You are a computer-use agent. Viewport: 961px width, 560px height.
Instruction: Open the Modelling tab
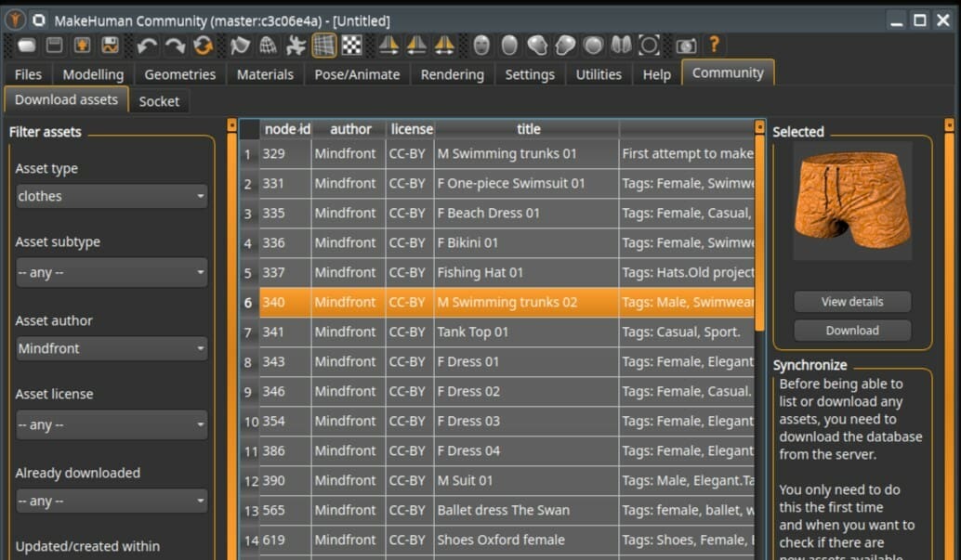(x=93, y=74)
